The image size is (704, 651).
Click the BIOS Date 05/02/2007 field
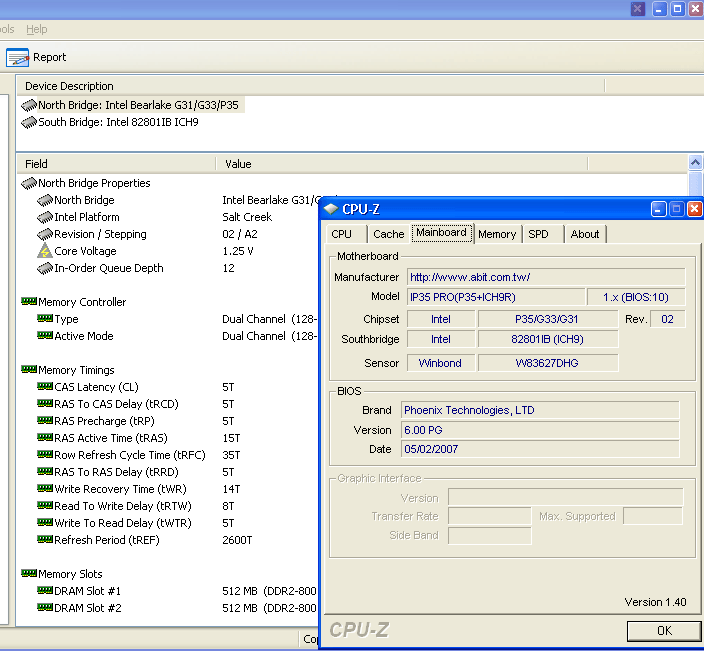[540, 449]
